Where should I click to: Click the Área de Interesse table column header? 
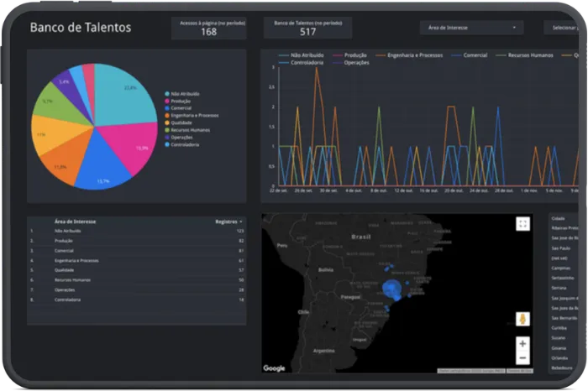[x=75, y=222]
